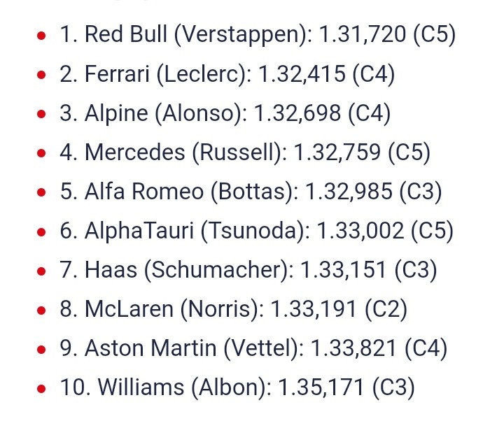Click the red bullet beside Red Bull
Screen dimensions: 504x428
[41, 36]
